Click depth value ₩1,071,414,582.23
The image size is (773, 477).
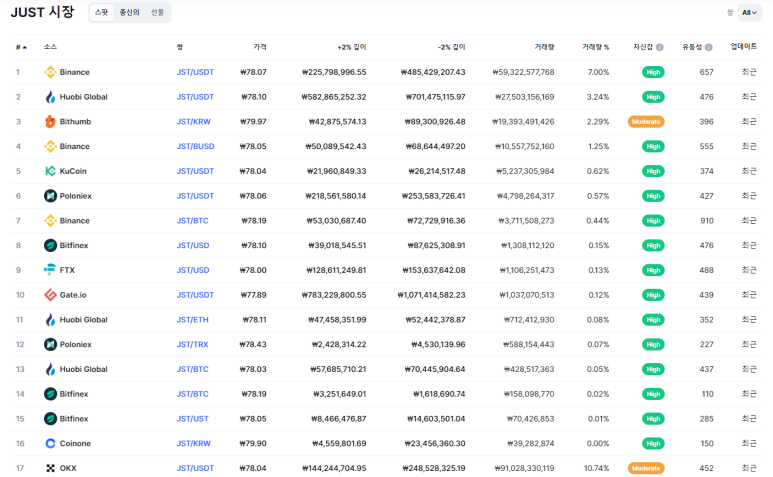(x=431, y=295)
